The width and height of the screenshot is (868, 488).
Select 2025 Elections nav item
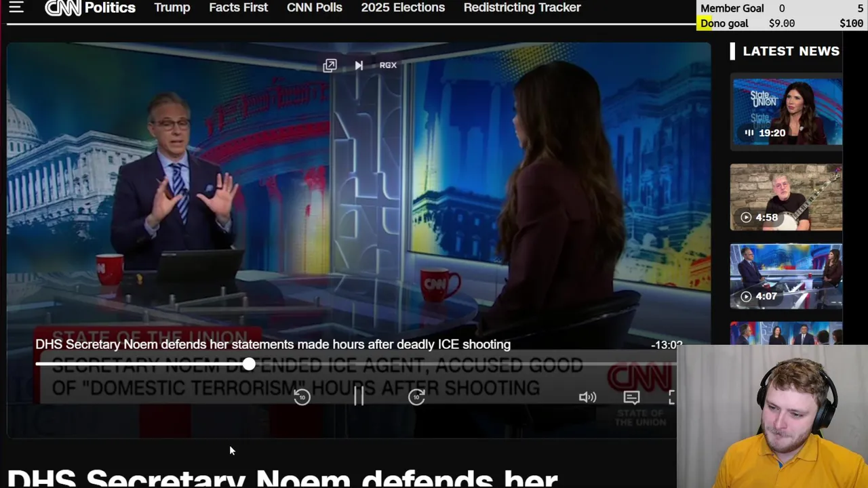403,7
